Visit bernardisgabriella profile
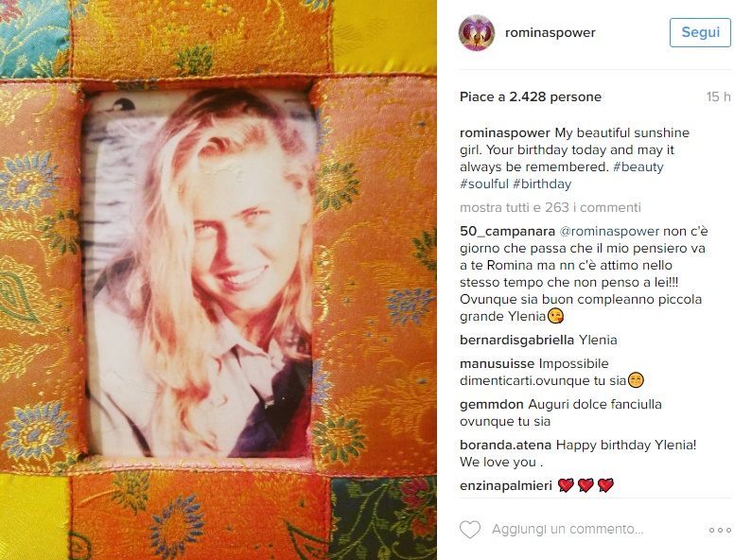Viewport: 734px width, 560px height. [x=516, y=340]
